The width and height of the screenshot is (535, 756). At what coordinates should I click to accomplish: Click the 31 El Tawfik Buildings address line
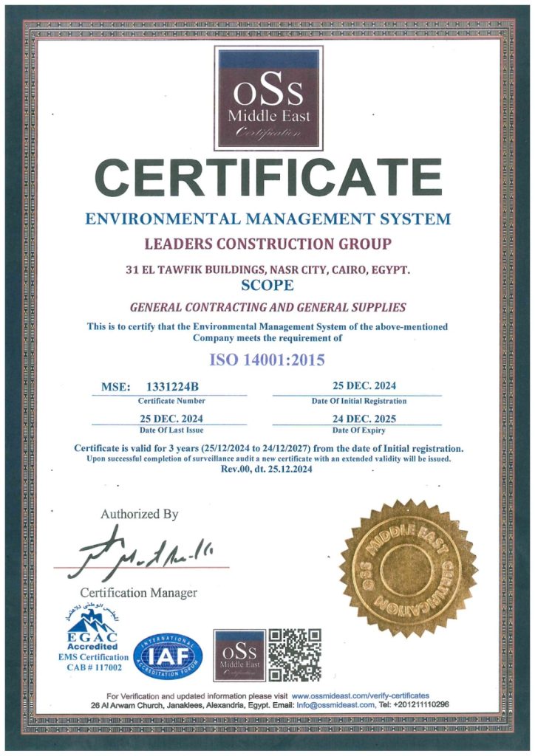coord(268,269)
